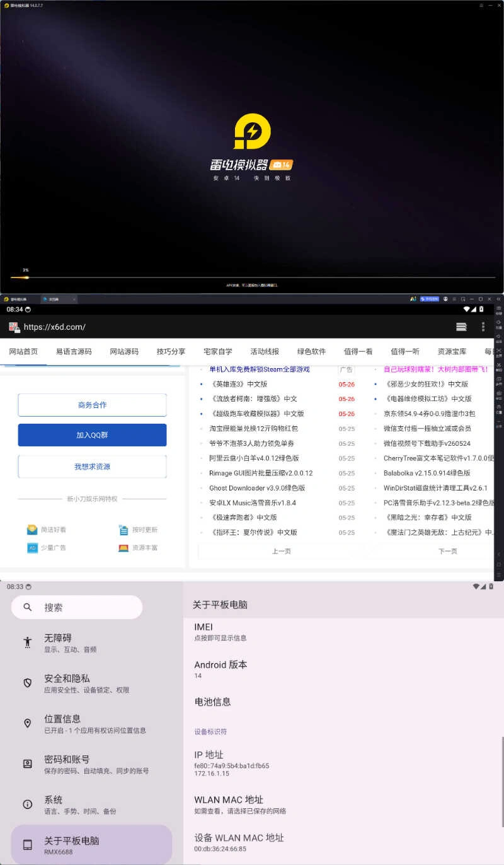Click the search magnifier icon in Settings
This screenshot has height=865, width=504.
pos(27,607)
